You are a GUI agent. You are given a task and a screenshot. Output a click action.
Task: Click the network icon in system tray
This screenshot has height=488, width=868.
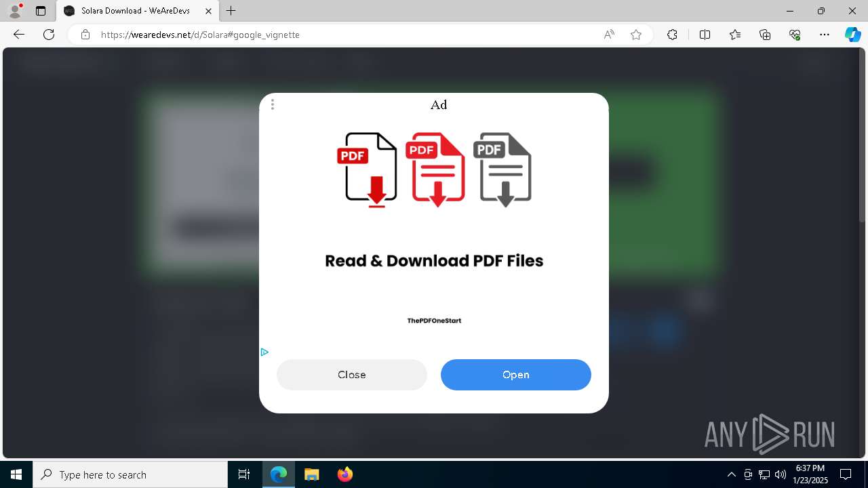(x=764, y=474)
